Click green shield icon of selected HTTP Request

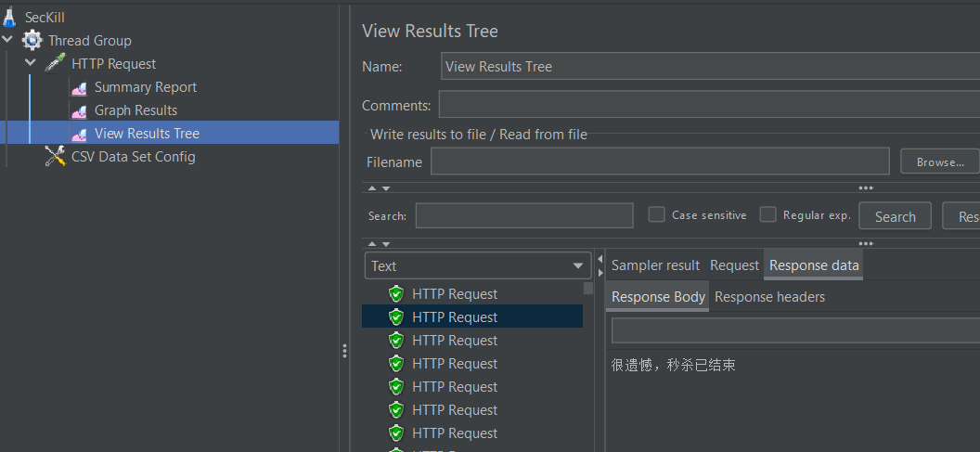click(x=396, y=317)
